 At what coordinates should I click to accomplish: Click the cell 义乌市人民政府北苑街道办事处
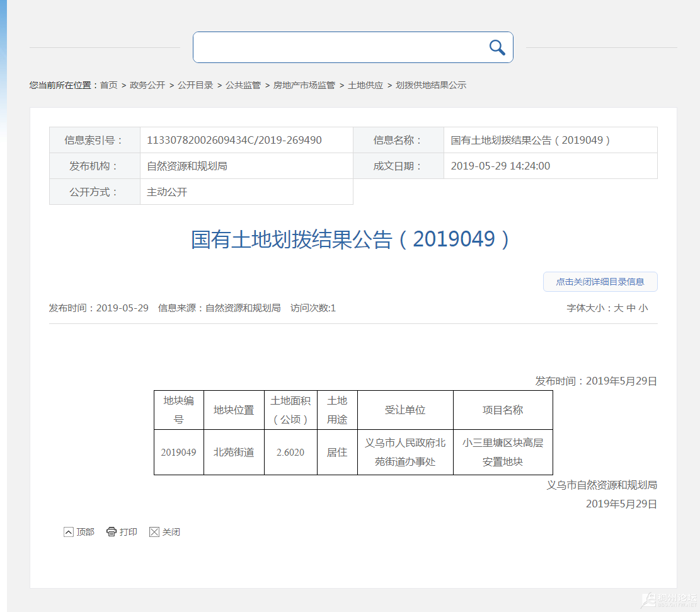(x=405, y=452)
